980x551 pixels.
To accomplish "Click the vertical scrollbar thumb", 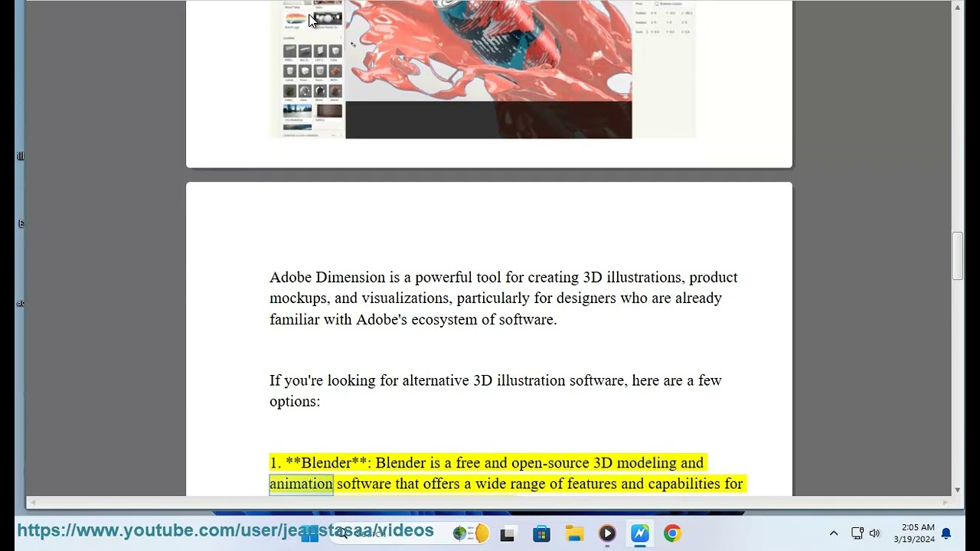I will (958, 256).
